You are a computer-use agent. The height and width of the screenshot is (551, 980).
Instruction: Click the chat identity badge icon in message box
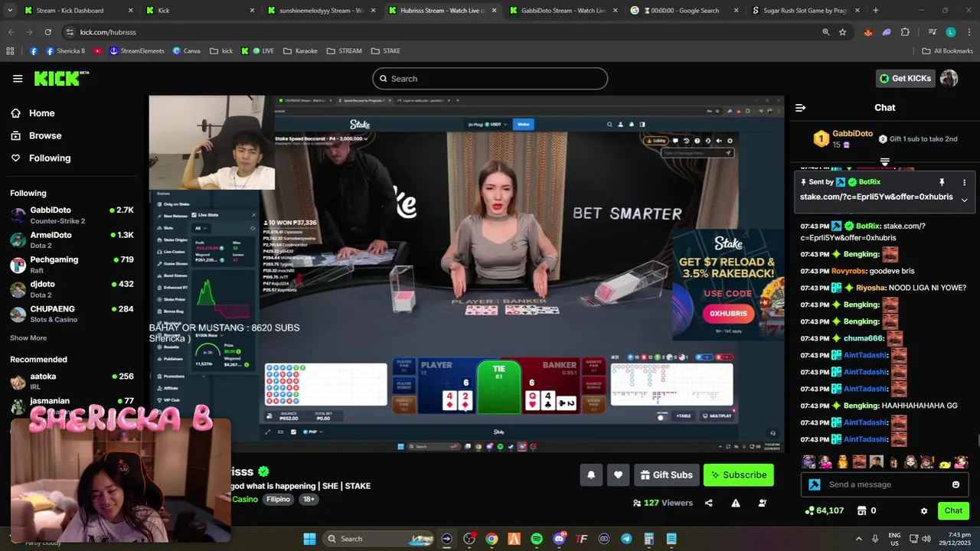tap(815, 484)
